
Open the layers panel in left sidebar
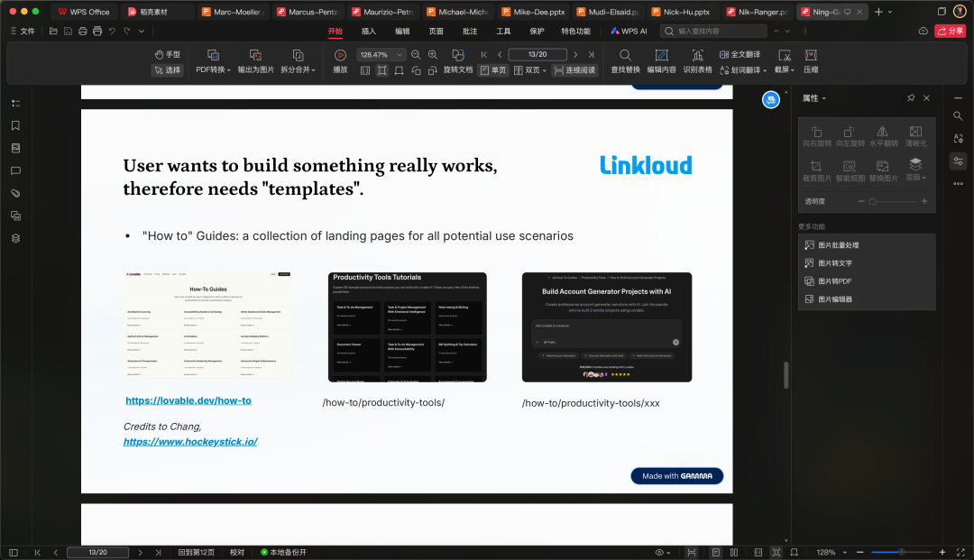(15, 238)
